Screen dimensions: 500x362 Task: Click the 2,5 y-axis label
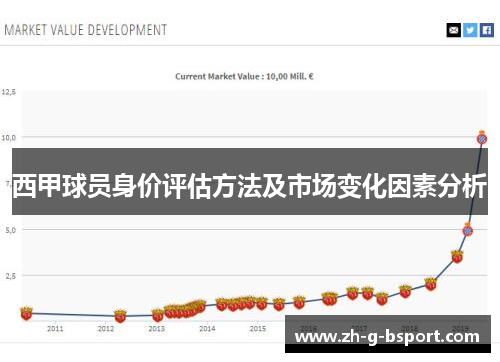(x=11, y=276)
